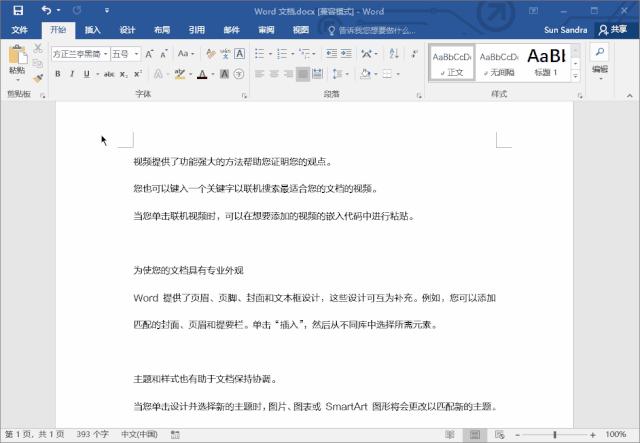
Task: Show or hide paragraph marks
Action: [x=414, y=53]
